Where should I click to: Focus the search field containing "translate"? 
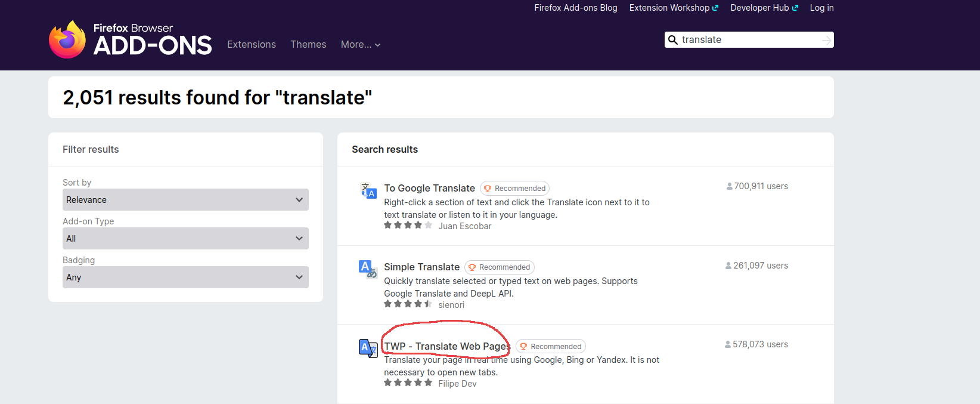748,40
